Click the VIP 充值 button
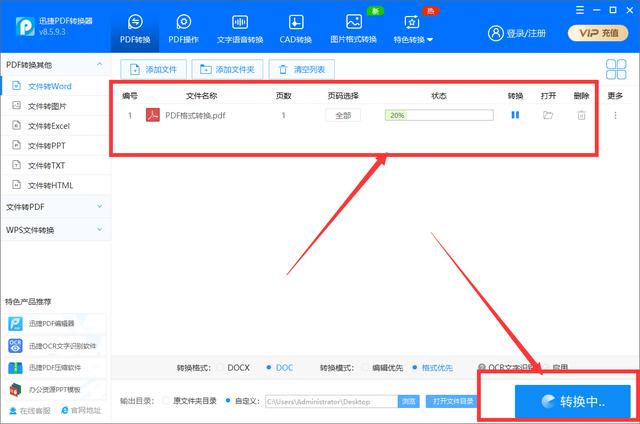Viewport: 640px width, 424px height. [x=598, y=33]
